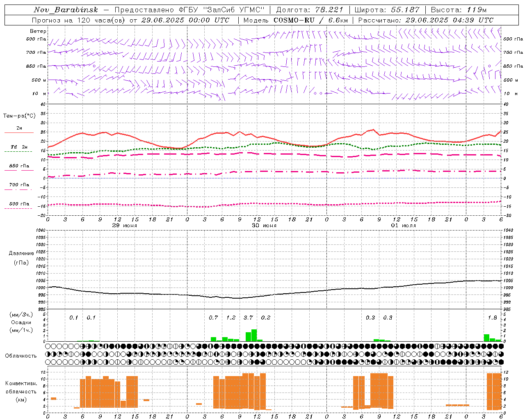Click the 'Конвективн.' panel label
Screen dimensions: 525x420
(21, 383)
